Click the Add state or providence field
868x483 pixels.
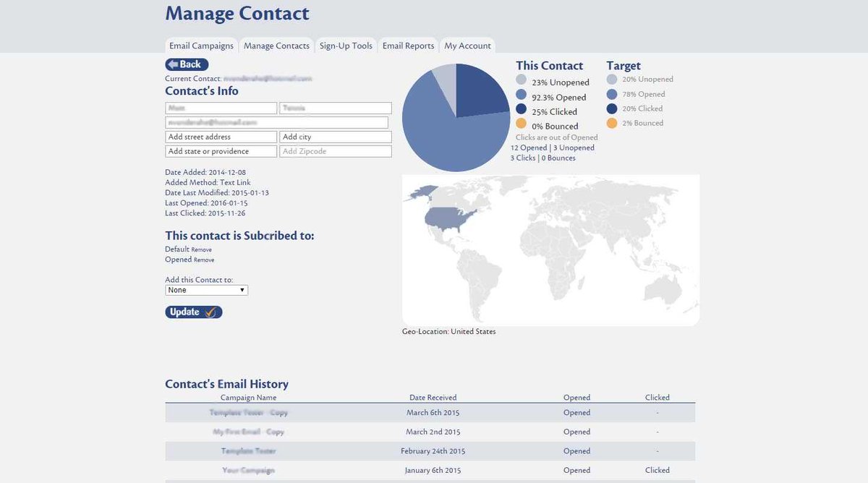[221, 151]
